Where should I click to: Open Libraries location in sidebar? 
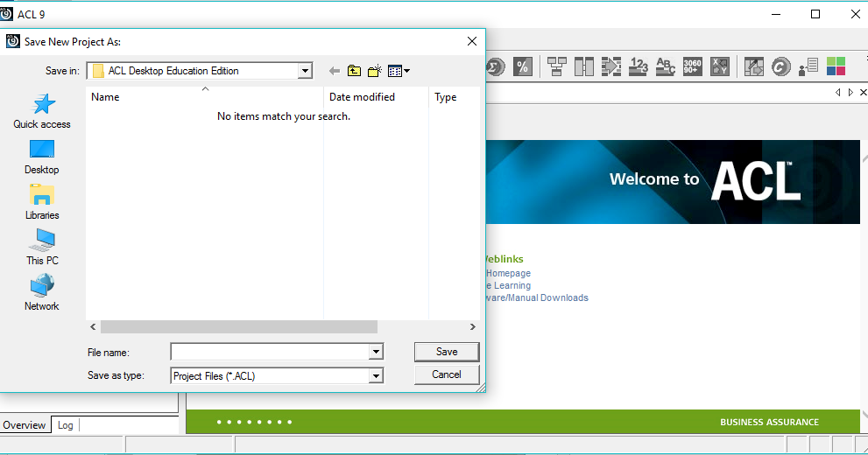[42, 202]
